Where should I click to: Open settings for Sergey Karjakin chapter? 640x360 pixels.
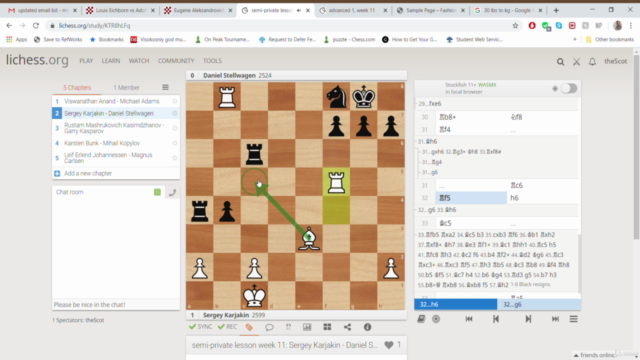pos(175,113)
